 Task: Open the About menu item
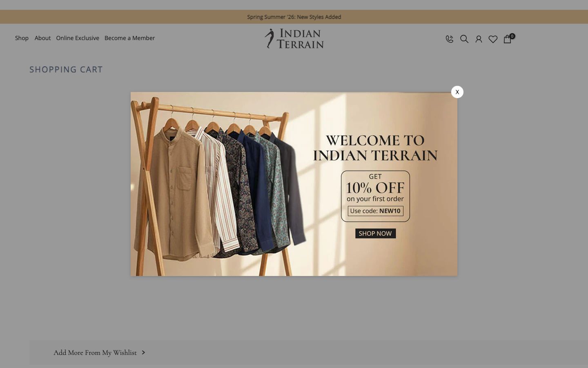point(42,38)
